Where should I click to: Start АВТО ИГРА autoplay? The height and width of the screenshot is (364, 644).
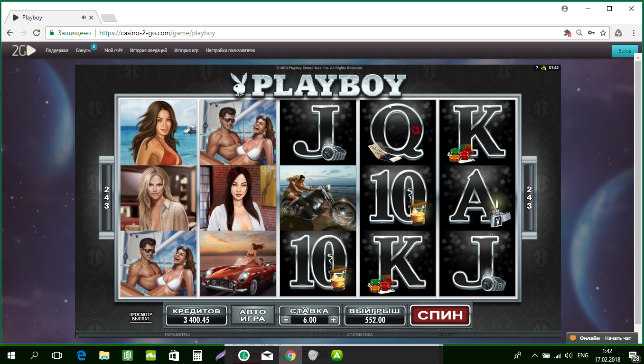[x=253, y=315]
